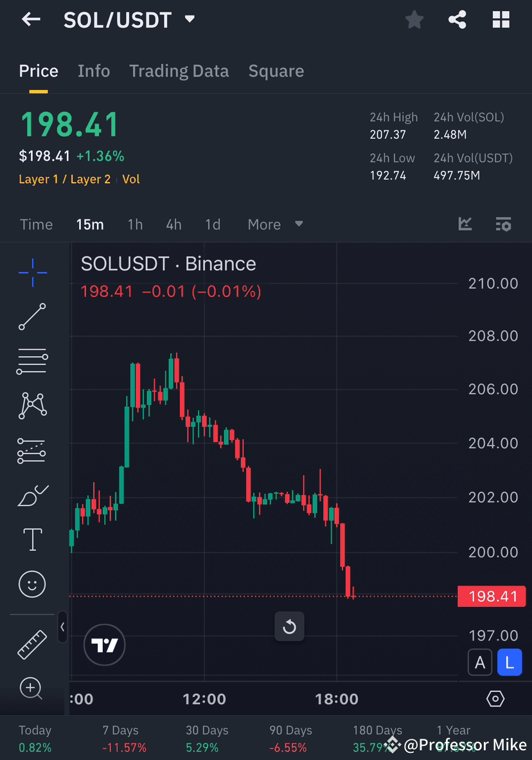Image resolution: width=532 pixels, height=760 pixels.
Task: Open the Vol link under the price
Action: click(131, 179)
